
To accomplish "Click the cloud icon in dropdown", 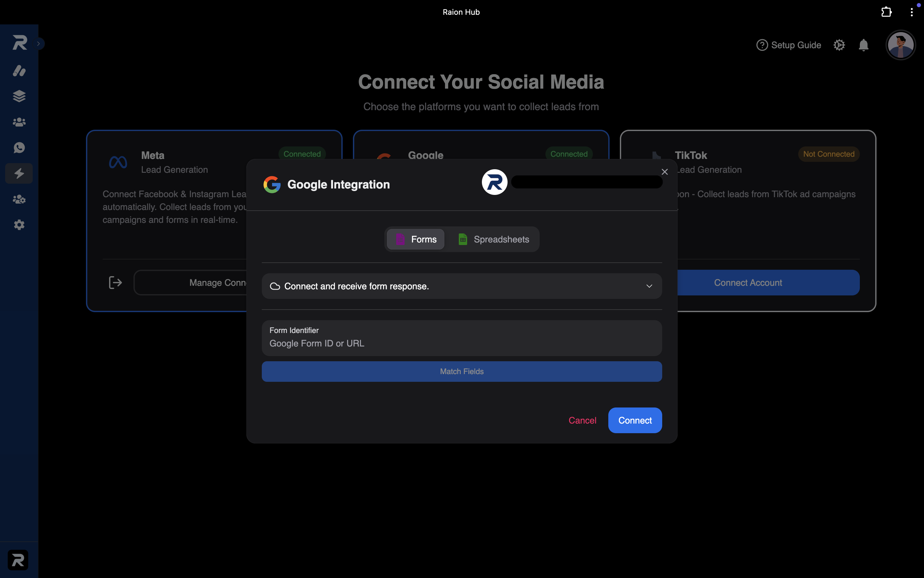I will click(275, 286).
